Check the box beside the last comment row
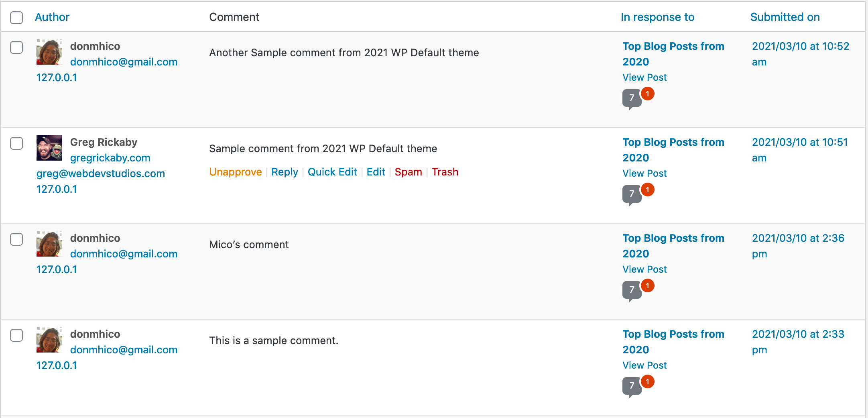 click(x=16, y=336)
